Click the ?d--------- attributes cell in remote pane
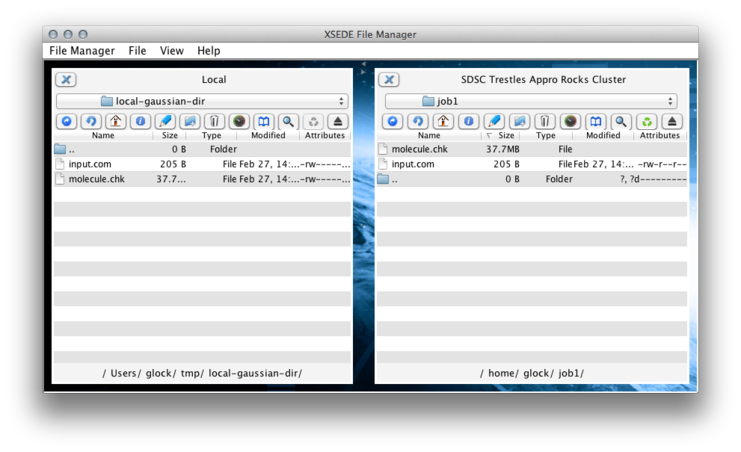Viewport: 741px width, 452px height. (658, 179)
